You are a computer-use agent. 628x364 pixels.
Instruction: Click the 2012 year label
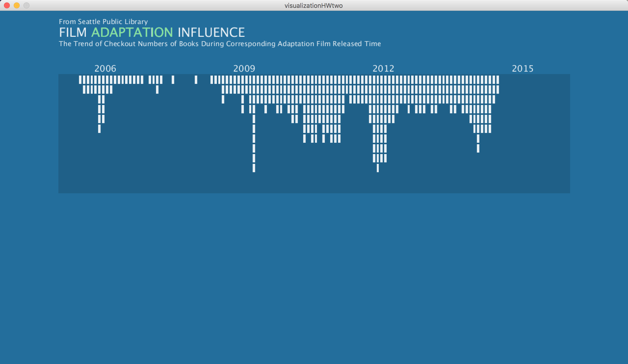coord(383,68)
